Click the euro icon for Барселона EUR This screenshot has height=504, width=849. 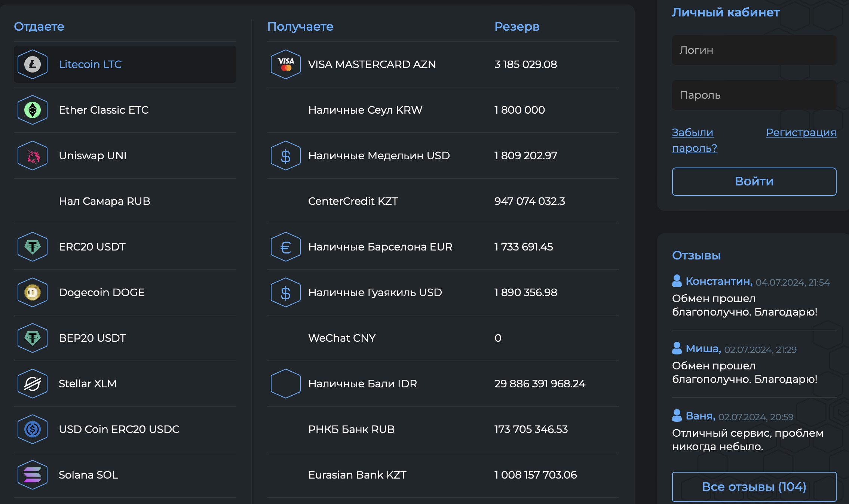[x=286, y=247]
